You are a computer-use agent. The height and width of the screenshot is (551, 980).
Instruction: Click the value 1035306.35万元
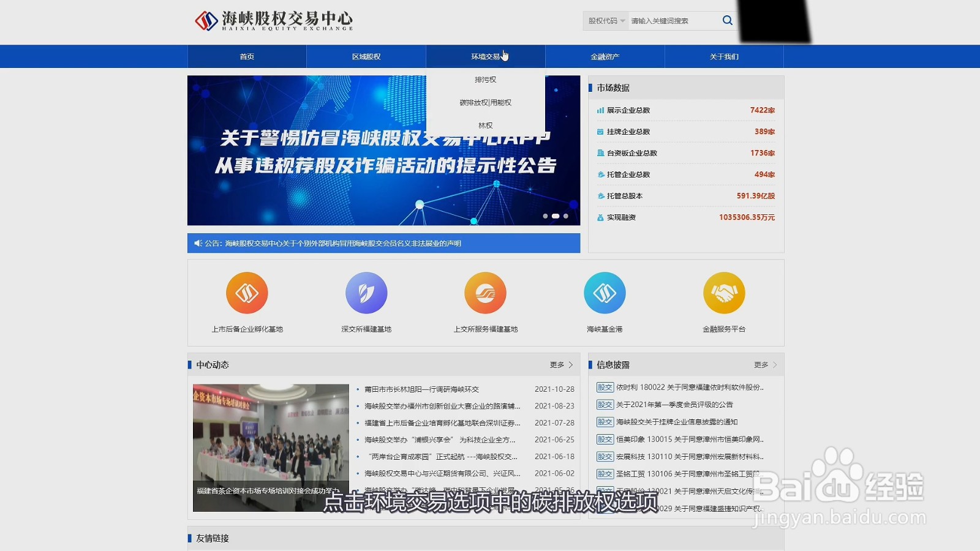(x=747, y=217)
